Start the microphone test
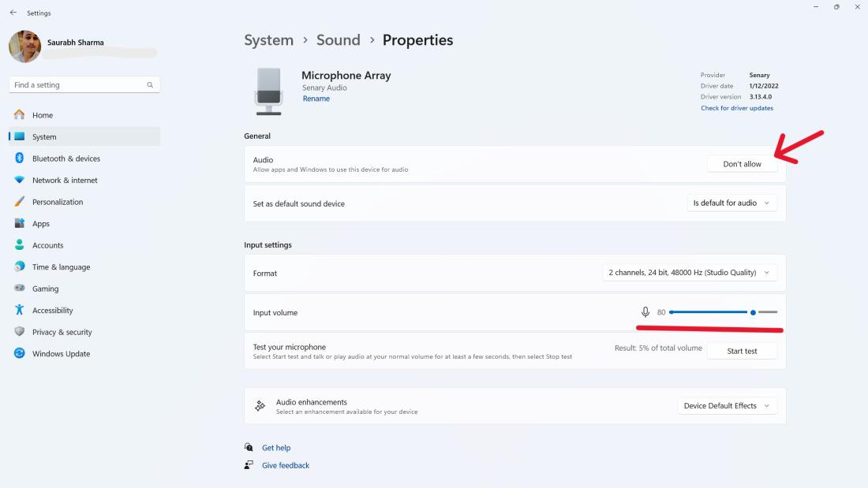This screenshot has width=868, height=488. pyautogui.click(x=742, y=352)
